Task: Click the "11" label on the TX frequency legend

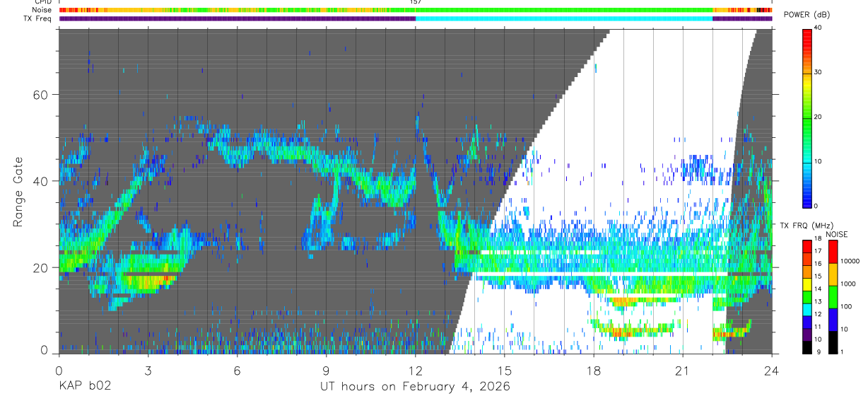Action: (x=818, y=327)
